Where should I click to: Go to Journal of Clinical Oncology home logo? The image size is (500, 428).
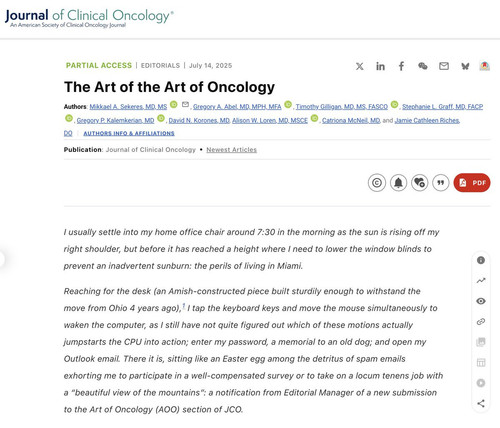(89, 18)
